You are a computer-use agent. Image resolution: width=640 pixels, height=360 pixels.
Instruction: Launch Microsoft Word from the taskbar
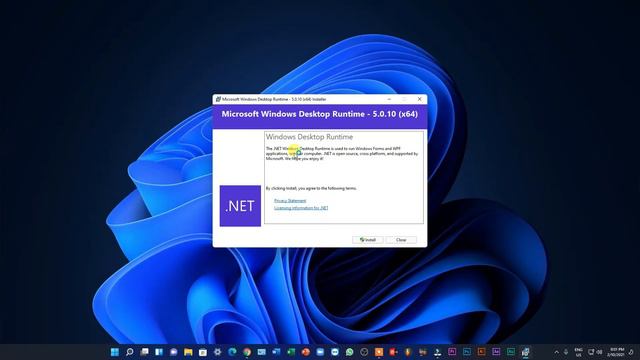pyautogui.click(x=276, y=352)
